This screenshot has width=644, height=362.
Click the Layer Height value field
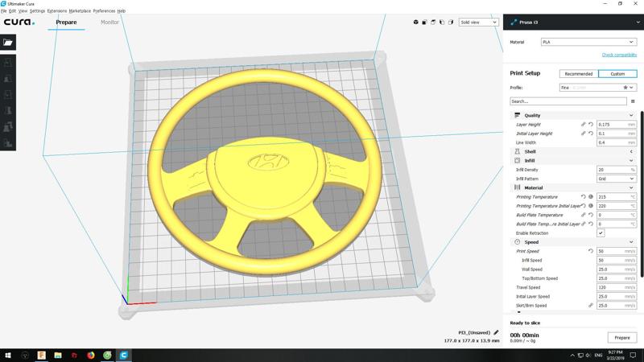[x=617, y=125]
